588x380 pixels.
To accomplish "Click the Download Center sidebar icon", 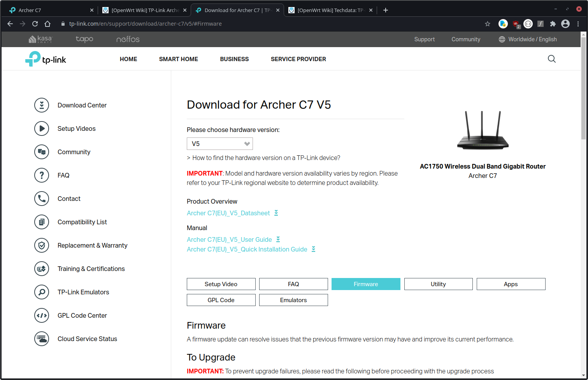I will (x=42, y=105).
